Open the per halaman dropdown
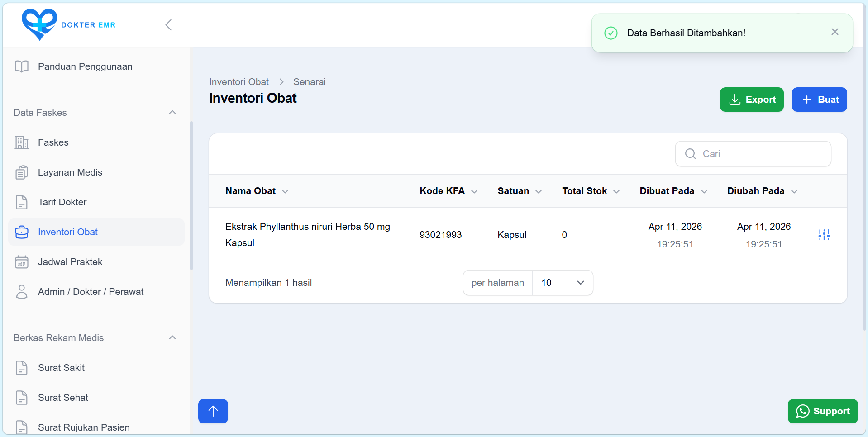Image resolution: width=868 pixels, height=437 pixels. [x=563, y=283]
